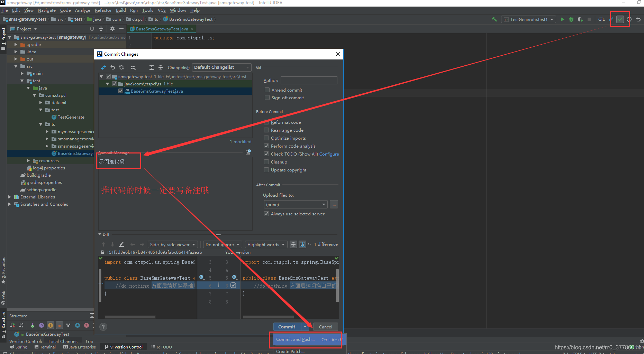The width and height of the screenshot is (644, 354).
Task: Click Expand All icon in Commit toolbar
Action: pos(151,67)
